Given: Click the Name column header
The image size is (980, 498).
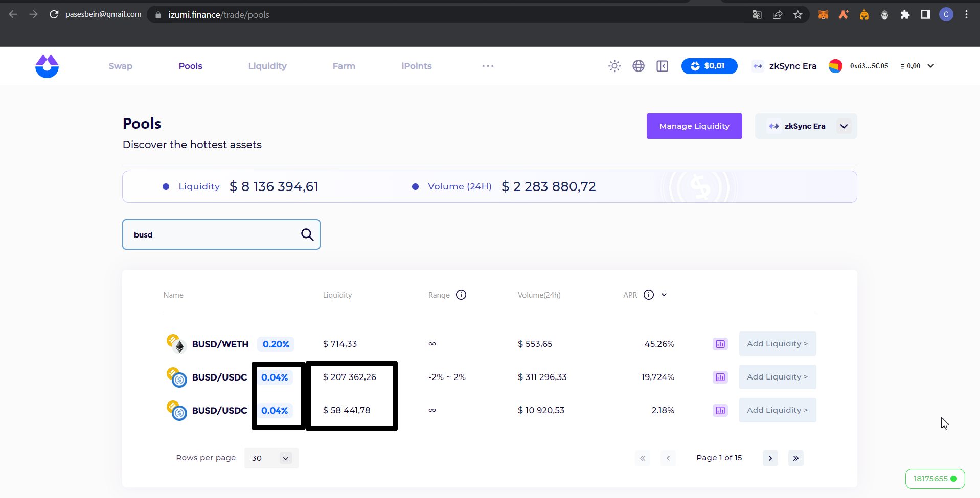Looking at the screenshot, I should (173, 295).
